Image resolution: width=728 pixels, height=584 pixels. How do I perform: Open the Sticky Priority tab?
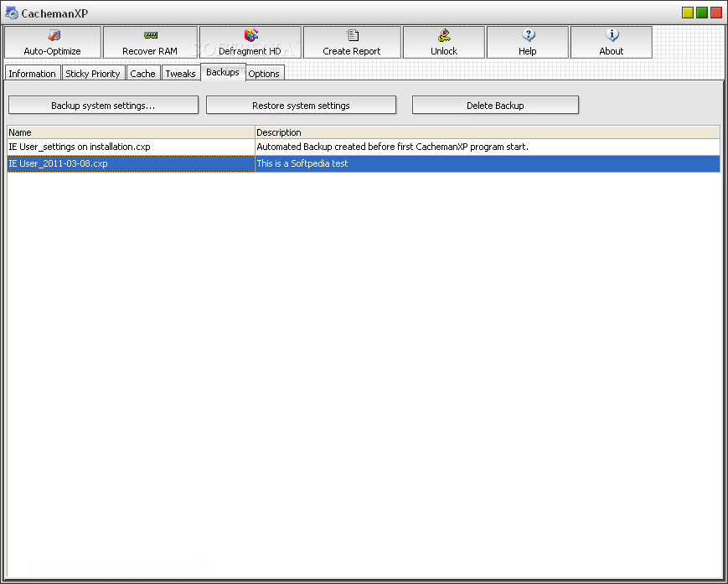click(93, 74)
